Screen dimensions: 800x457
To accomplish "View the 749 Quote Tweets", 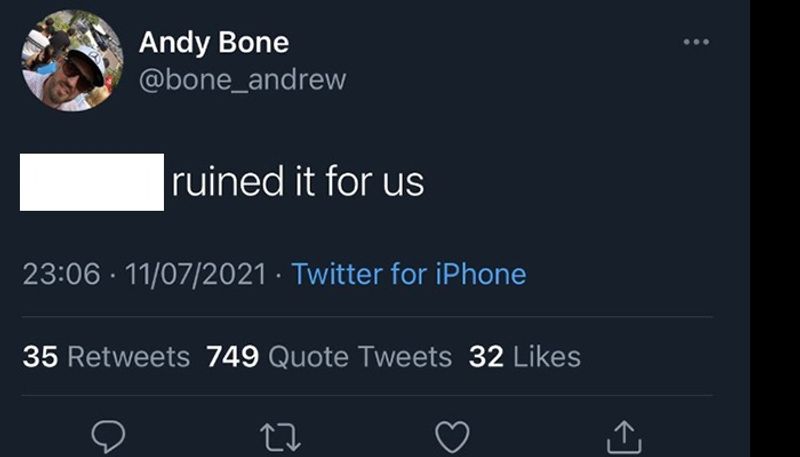I will 329,356.
